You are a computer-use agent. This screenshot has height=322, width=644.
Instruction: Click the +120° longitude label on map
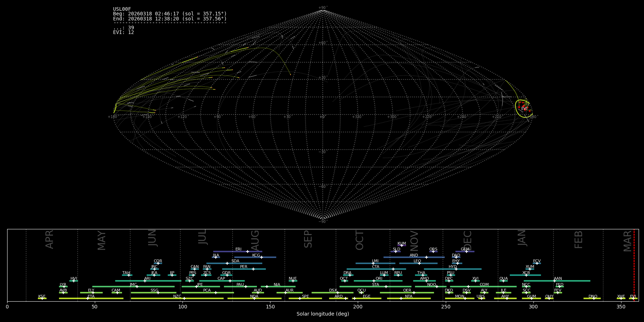[182, 117]
